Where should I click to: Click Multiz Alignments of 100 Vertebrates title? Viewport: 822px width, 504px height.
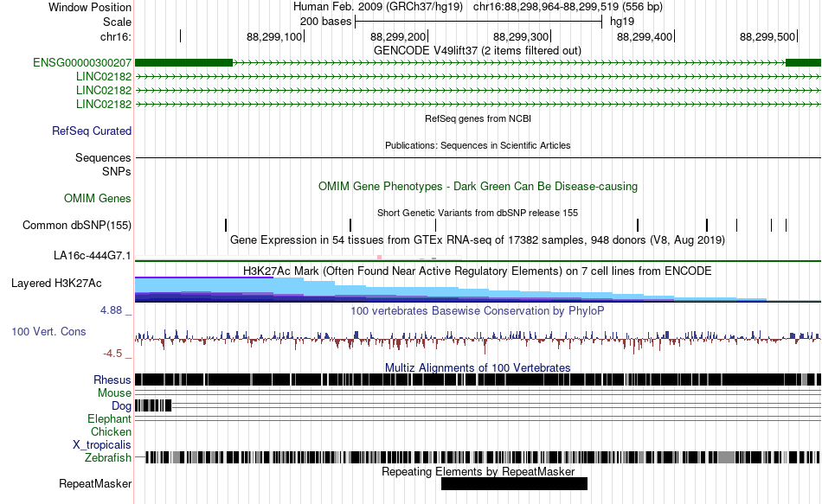pos(478,367)
